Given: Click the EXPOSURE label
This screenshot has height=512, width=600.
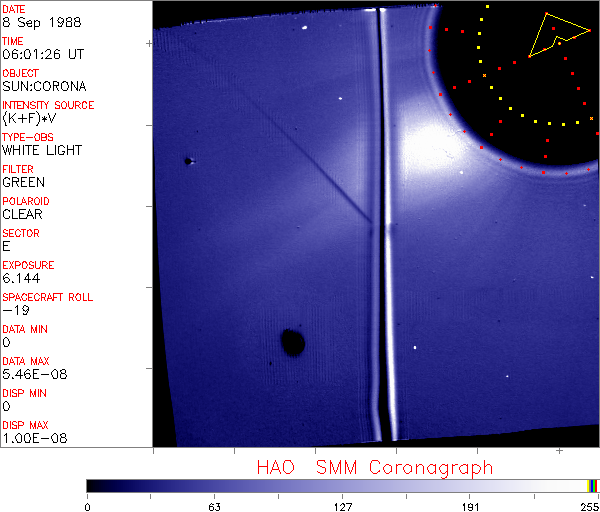Looking at the screenshot, I should click(x=28, y=265).
